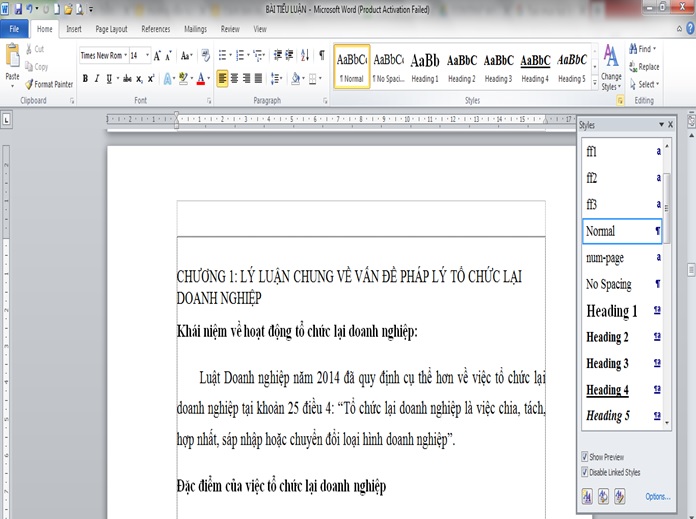Click the Options... link in Styles pane
Screen dimensions: 696x519
click(657, 496)
